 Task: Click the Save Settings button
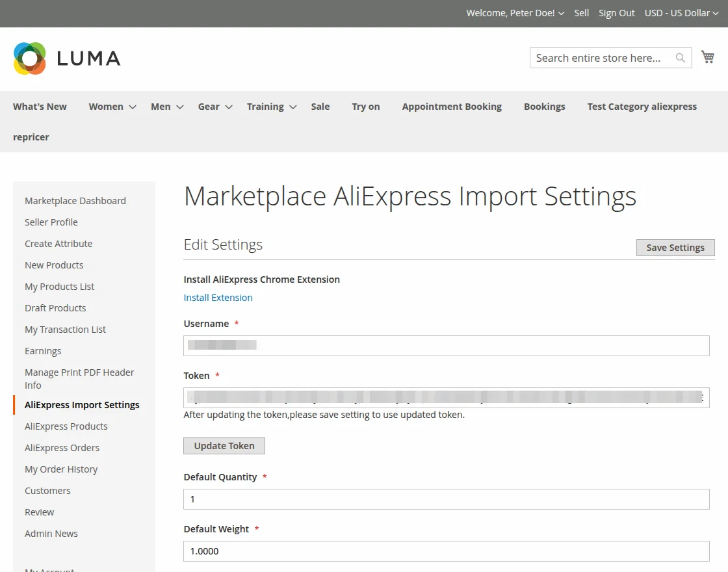click(675, 247)
